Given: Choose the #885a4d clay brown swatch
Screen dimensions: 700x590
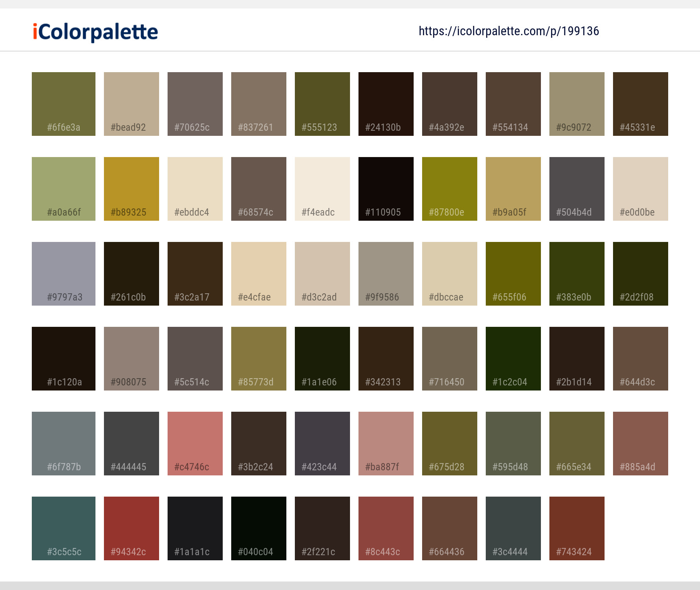Looking at the screenshot, I should point(641,444).
